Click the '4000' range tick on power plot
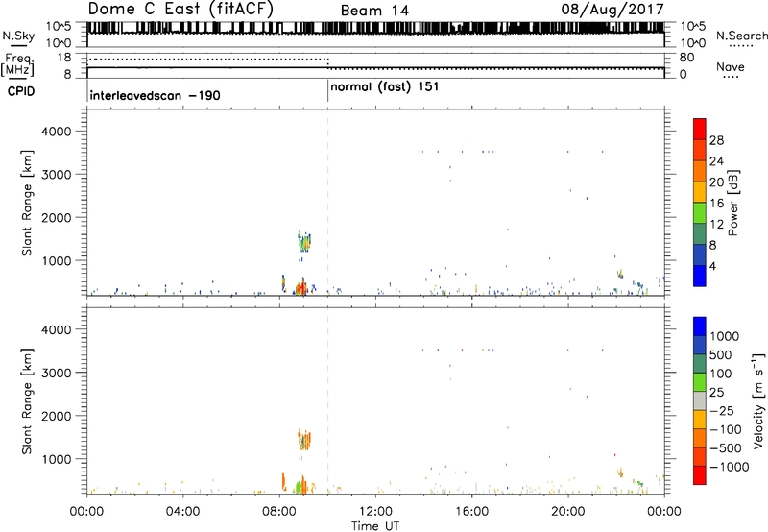This screenshot has height=532, width=768. coord(57,132)
